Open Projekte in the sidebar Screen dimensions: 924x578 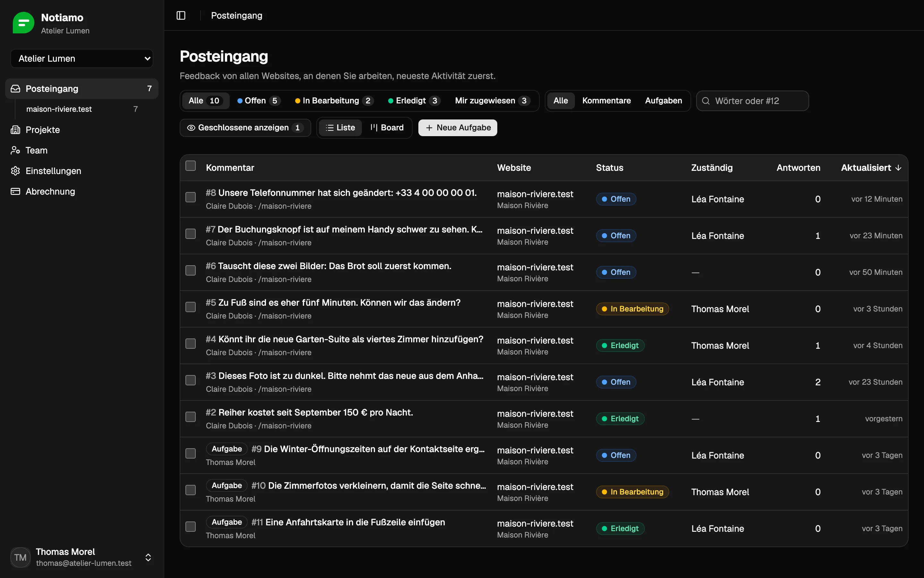click(82, 130)
